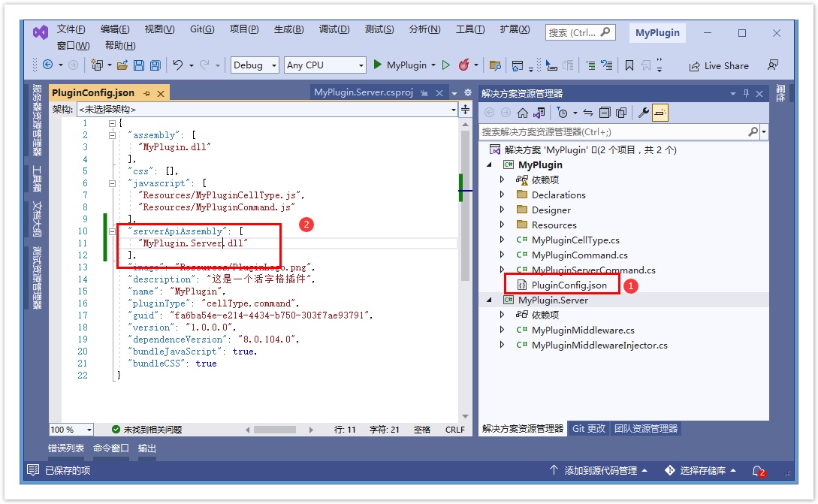Toggle auto-hide pin of Solution Explorer panel
Image resolution: width=818 pixels, height=504 pixels.
click(x=746, y=94)
